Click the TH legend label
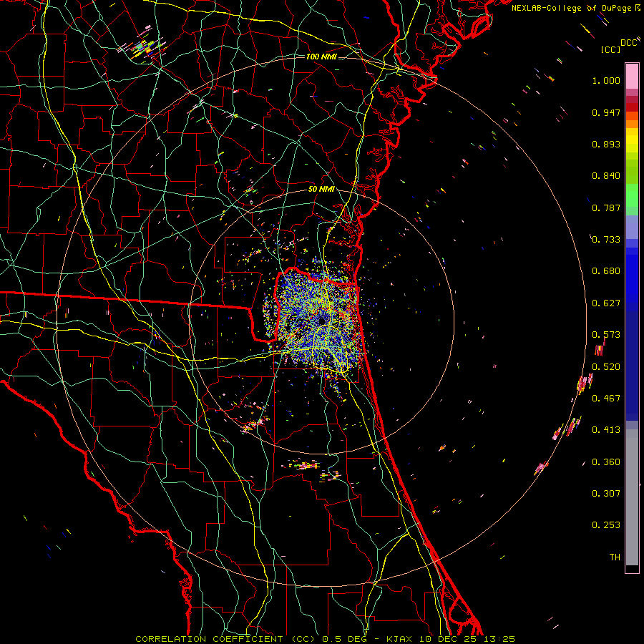The image size is (644, 644). (x=615, y=557)
